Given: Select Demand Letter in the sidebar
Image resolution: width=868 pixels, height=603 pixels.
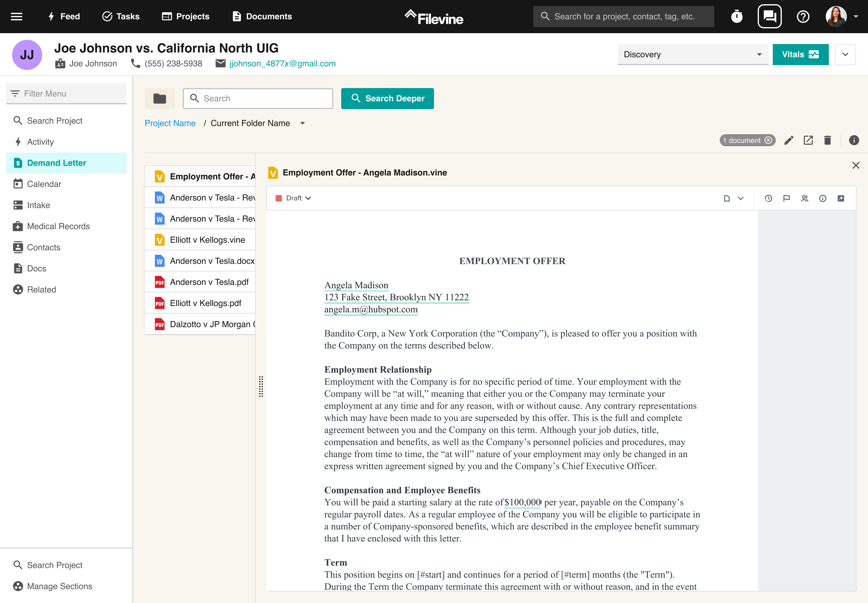Looking at the screenshot, I should [x=67, y=163].
